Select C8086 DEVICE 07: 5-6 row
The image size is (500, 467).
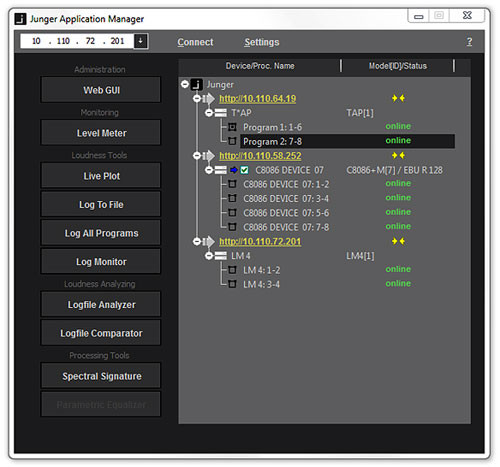[x=347, y=213]
